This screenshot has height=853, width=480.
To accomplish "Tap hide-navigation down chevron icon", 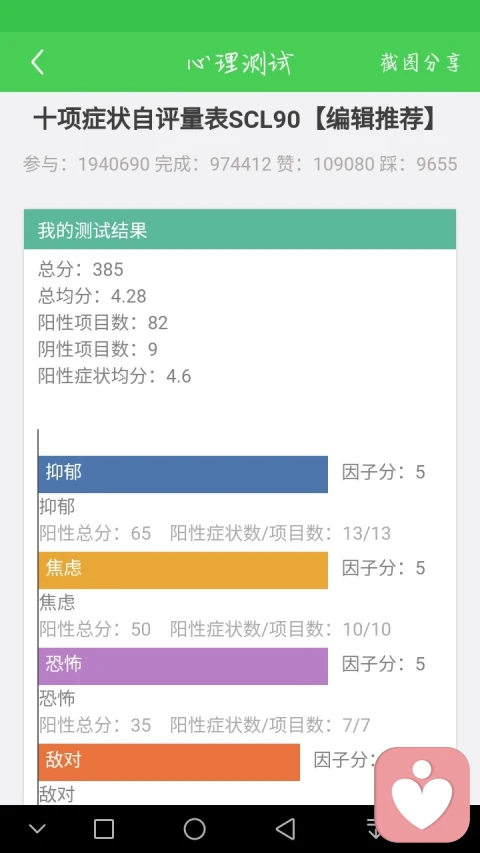I will (x=37, y=830).
